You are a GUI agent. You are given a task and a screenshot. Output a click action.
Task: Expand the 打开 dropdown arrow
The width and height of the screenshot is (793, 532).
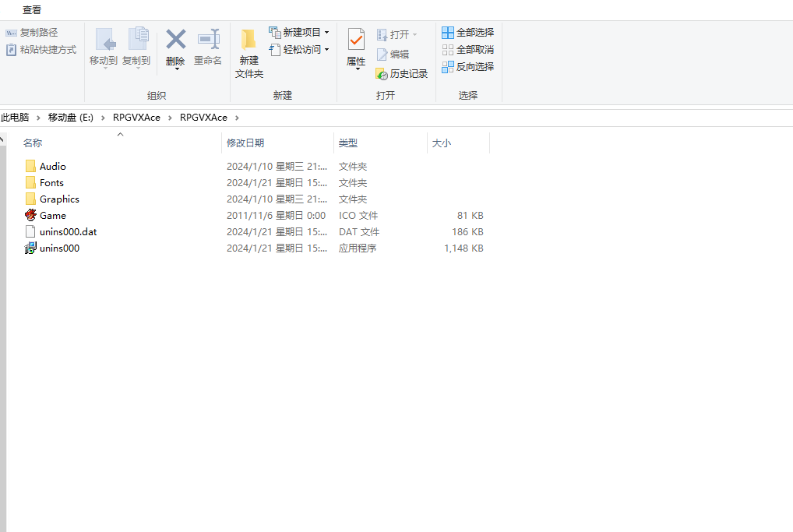(x=414, y=35)
